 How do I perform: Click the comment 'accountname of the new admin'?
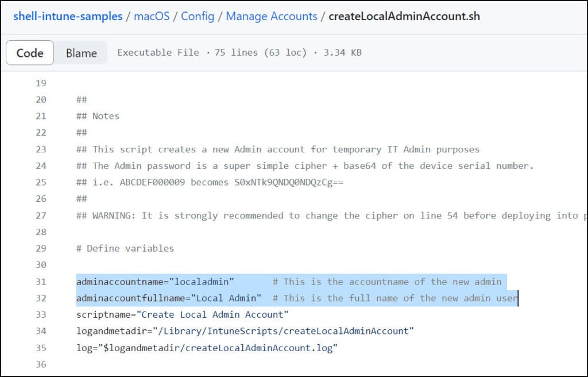tap(387, 282)
